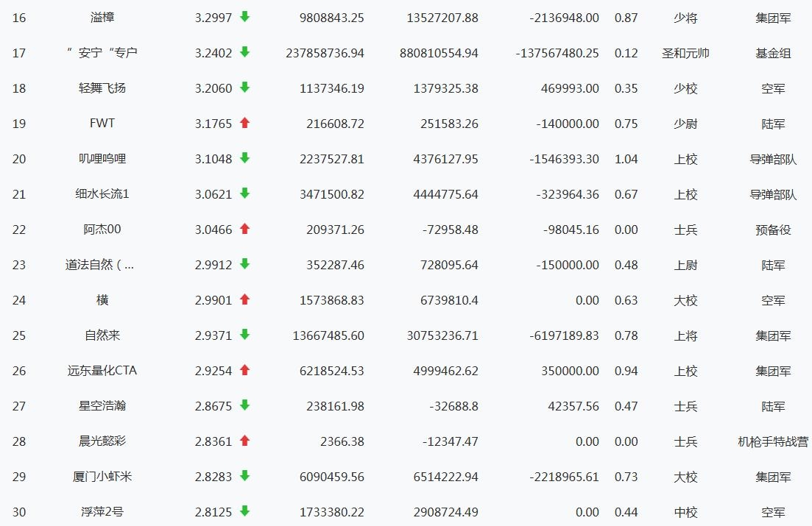Viewport: 812px width, 526px height.
Task: Click the 圣和元帅 rank label
Action: (685, 53)
